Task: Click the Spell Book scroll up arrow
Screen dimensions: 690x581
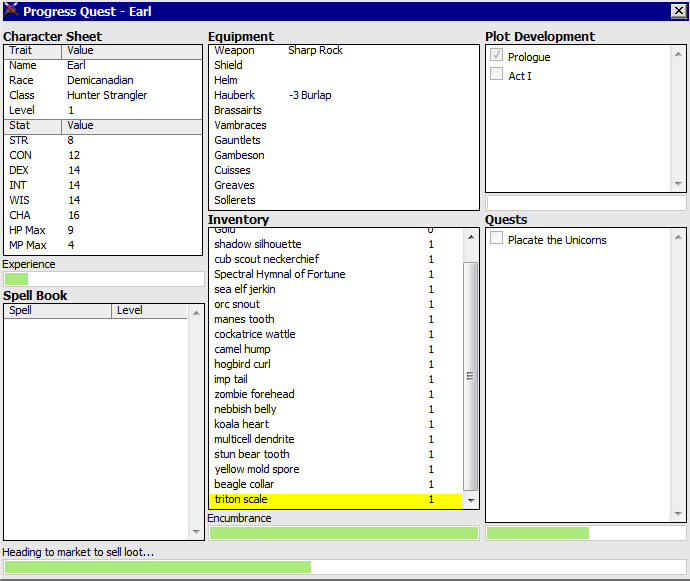Action: (196, 313)
